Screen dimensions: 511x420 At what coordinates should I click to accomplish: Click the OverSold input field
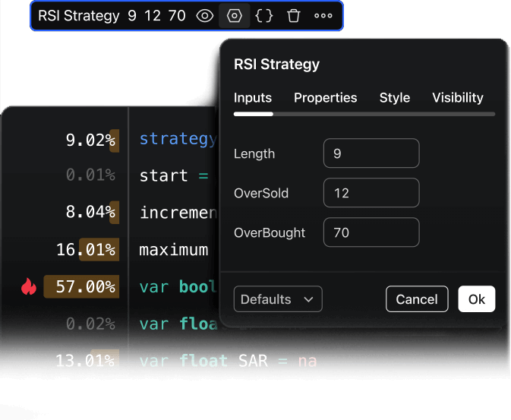point(371,193)
